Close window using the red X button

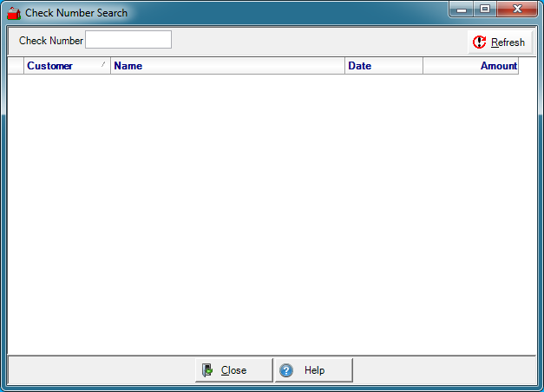518,10
